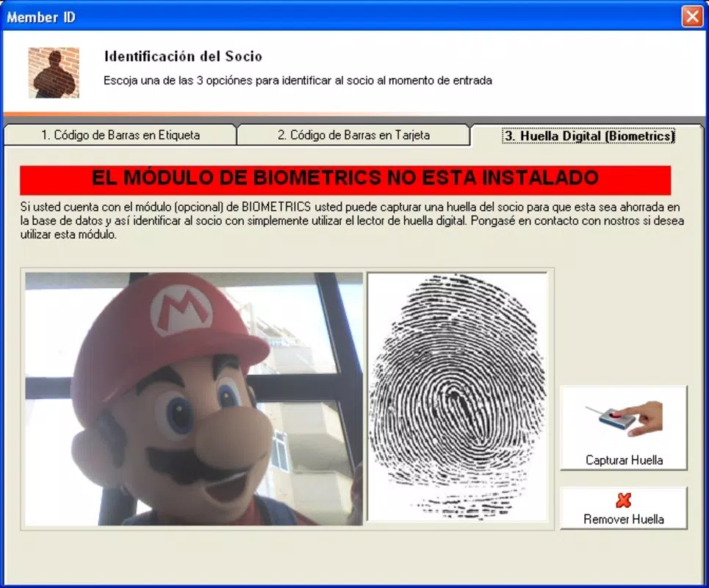Select the Huella Digital (Biometrics) tab
Image resolution: width=709 pixels, height=588 pixels.
pos(589,136)
